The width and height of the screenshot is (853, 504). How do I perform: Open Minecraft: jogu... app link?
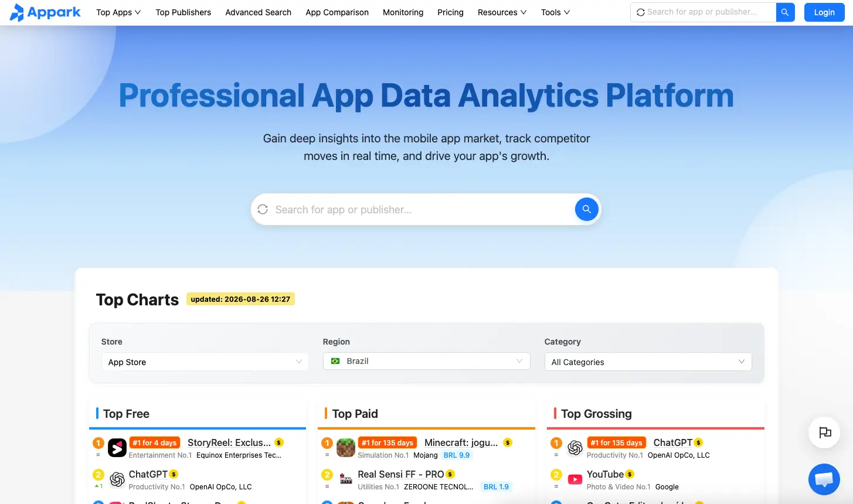pyautogui.click(x=461, y=442)
